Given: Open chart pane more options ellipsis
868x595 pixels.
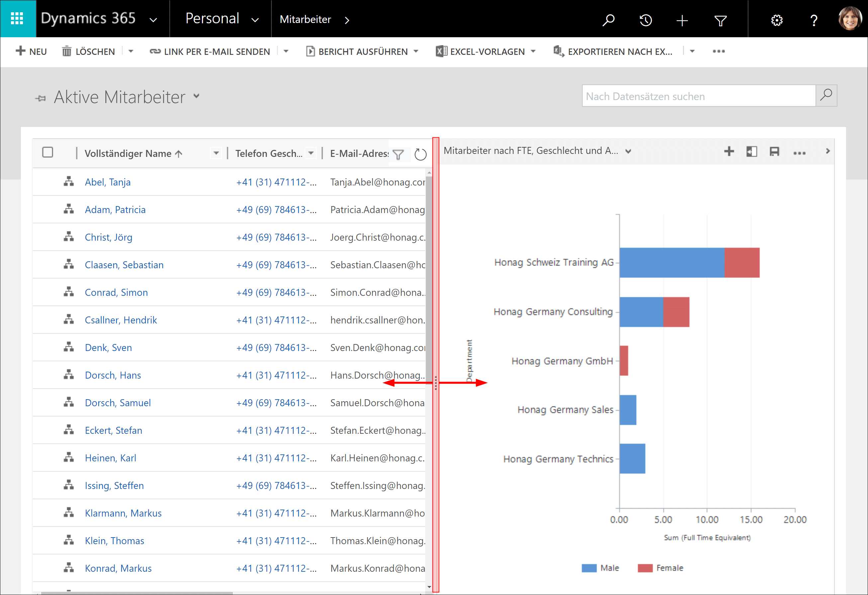Looking at the screenshot, I should (x=799, y=153).
